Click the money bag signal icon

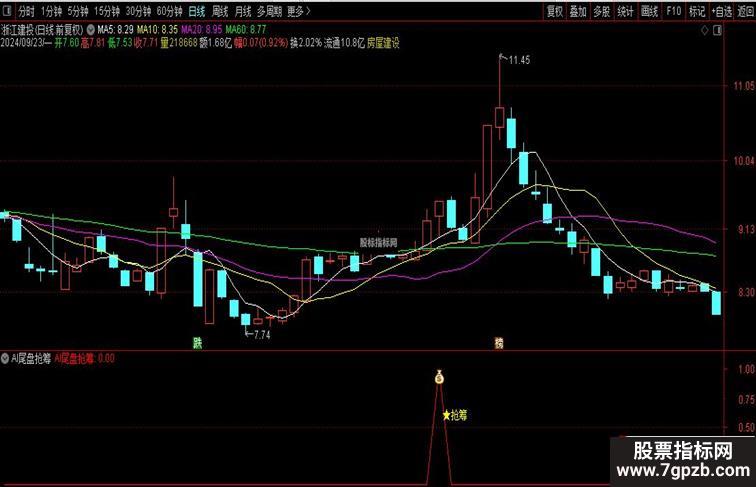click(x=439, y=377)
